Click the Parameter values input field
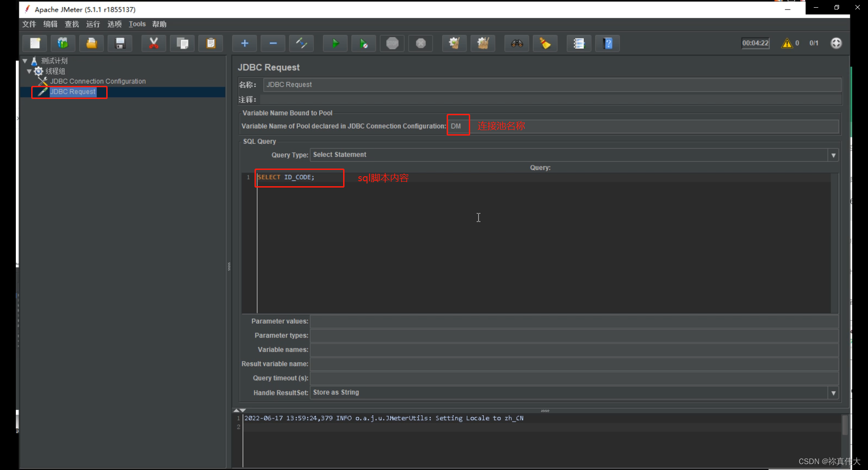This screenshot has width=868, height=470. tap(574, 321)
